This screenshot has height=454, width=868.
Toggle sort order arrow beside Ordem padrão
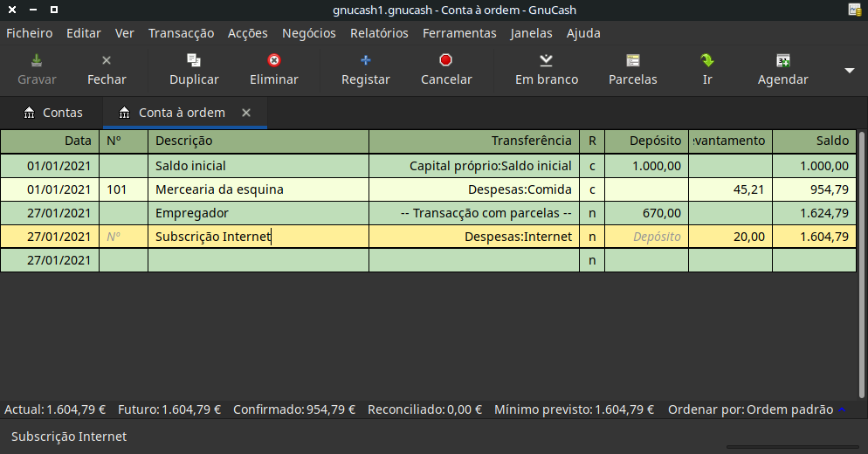(842, 409)
